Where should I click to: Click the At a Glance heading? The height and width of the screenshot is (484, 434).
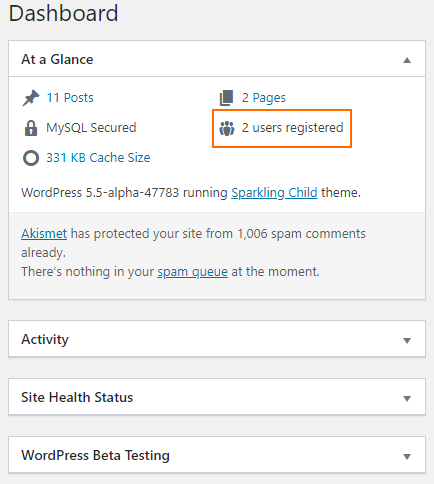[x=57, y=59]
